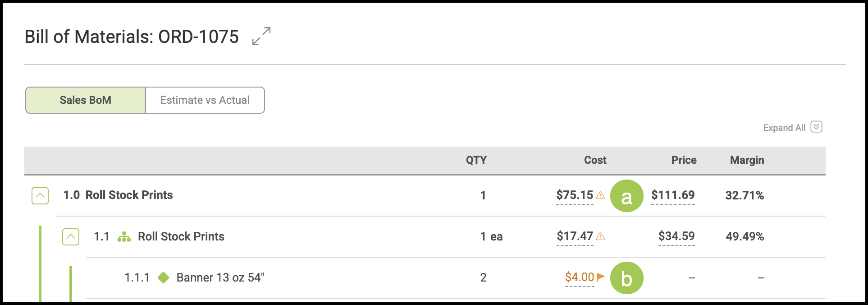868x305 pixels.
Task: Click the $75.15 cost value
Action: [575, 195]
